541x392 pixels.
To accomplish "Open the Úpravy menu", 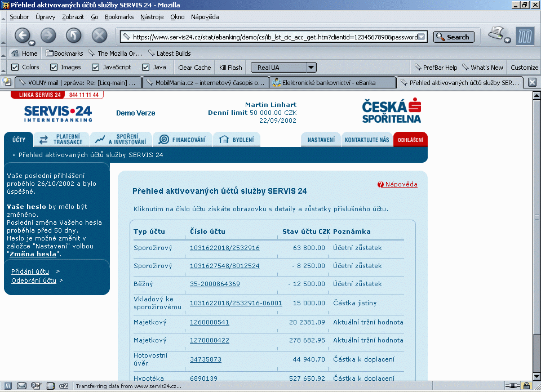I will pos(46,17).
